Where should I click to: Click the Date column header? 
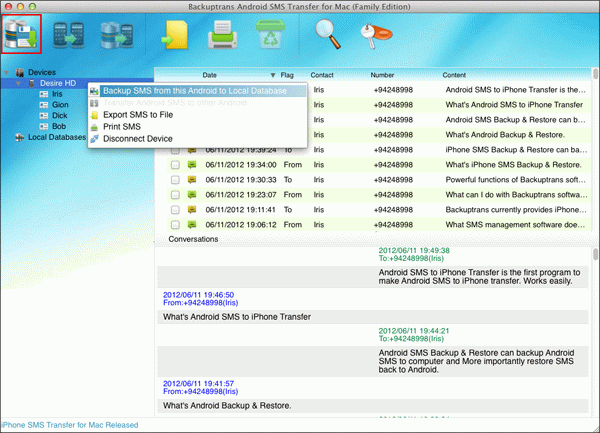pyautogui.click(x=210, y=75)
